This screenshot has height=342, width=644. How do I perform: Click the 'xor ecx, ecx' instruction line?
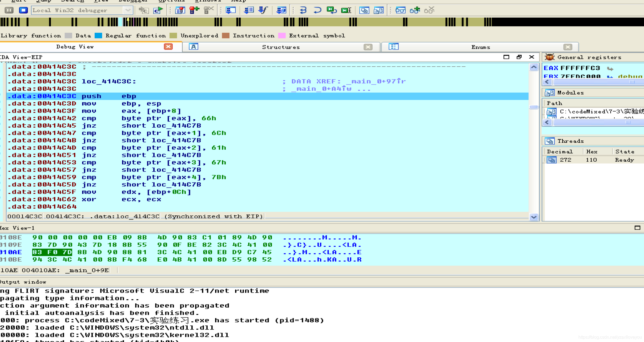pyautogui.click(x=267, y=199)
